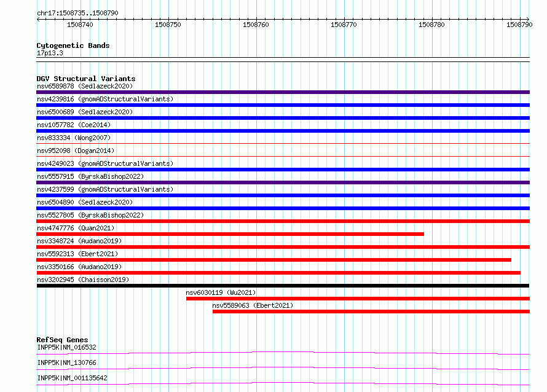Image resolution: width=547 pixels, height=392 pixels.
Task: Click the RefSeq Genes track title
Action: click(x=62, y=340)
